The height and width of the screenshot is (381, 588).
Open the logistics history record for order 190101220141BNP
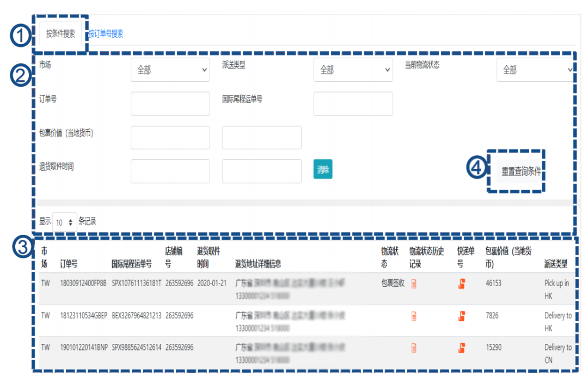click(413, 347)
